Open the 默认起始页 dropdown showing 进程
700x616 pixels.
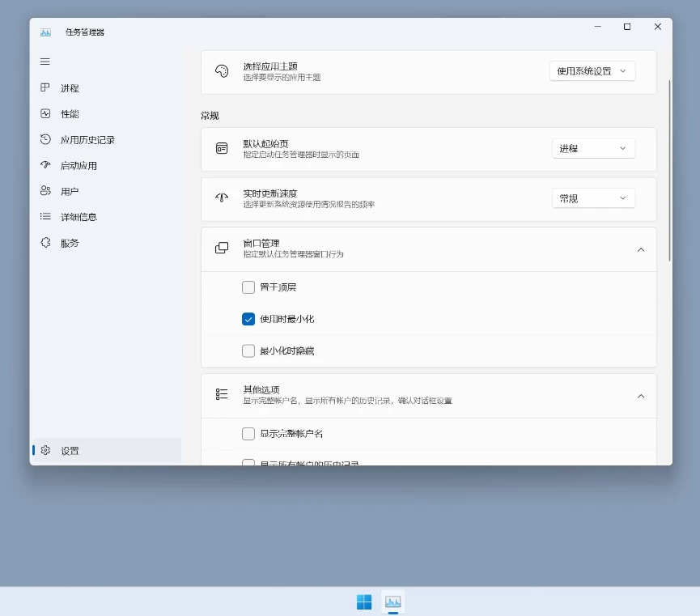(593, 148)
